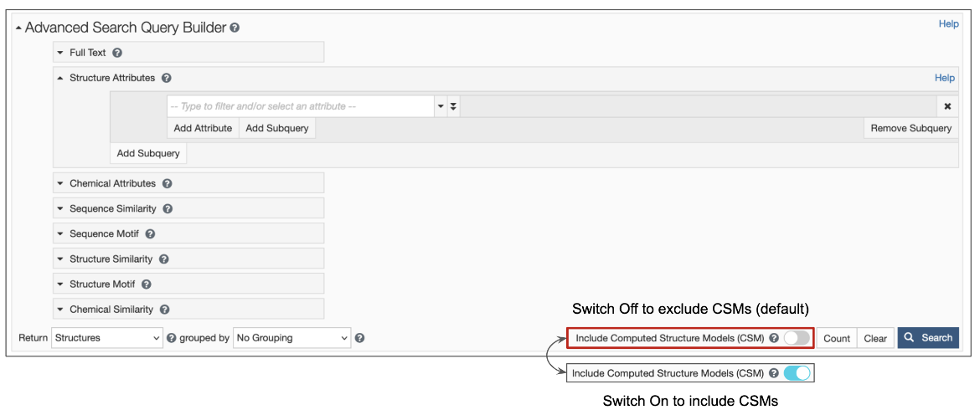This screenshot has width=980, height=415.
Task: Click the attribute filter text field
Action: (x=300, y=106)
